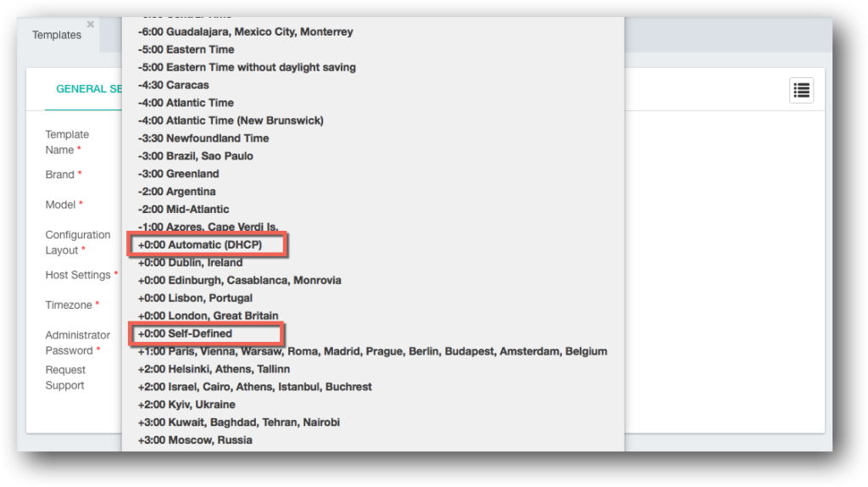
Task: Select -1:00 Azores, Cape Verdi Is.
Action: point(208,227)
